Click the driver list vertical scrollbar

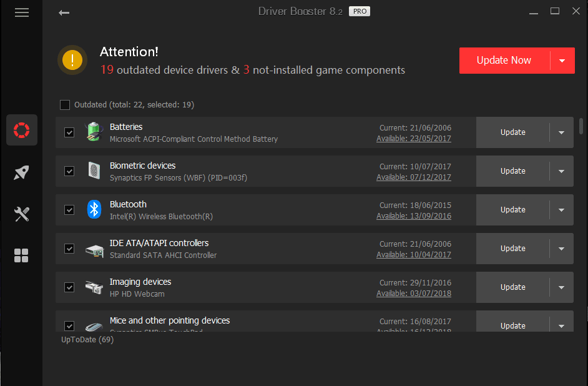coord(581,126)
